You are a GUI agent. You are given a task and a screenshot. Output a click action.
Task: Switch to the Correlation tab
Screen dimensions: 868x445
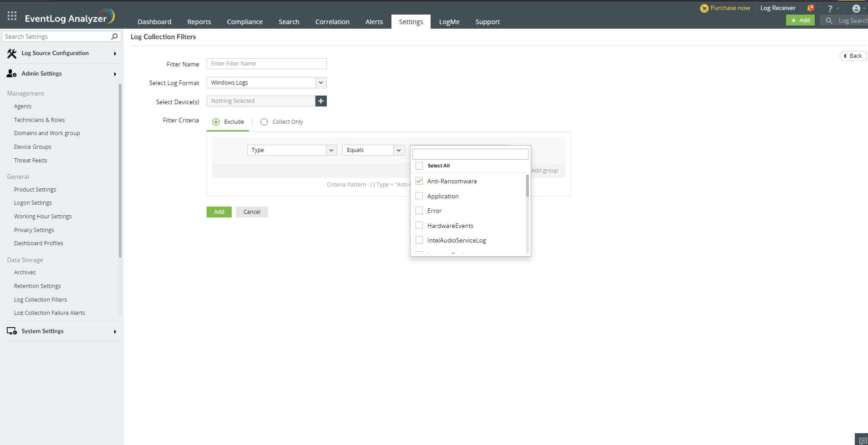332,21
